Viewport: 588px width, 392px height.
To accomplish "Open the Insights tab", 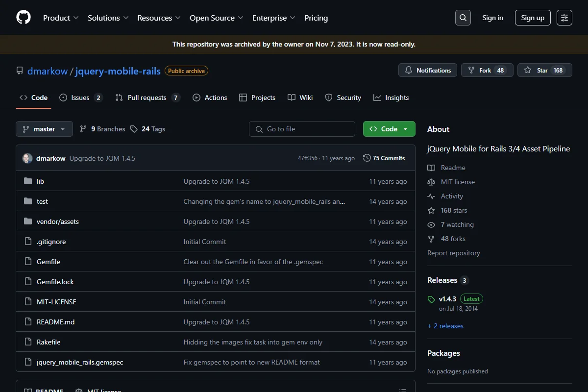I will tap(391, 98).
